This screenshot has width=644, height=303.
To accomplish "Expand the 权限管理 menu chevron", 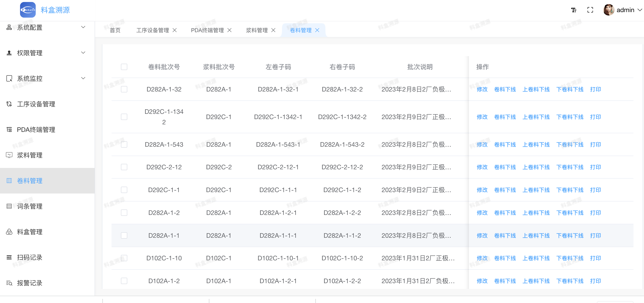I will (83, 52).
